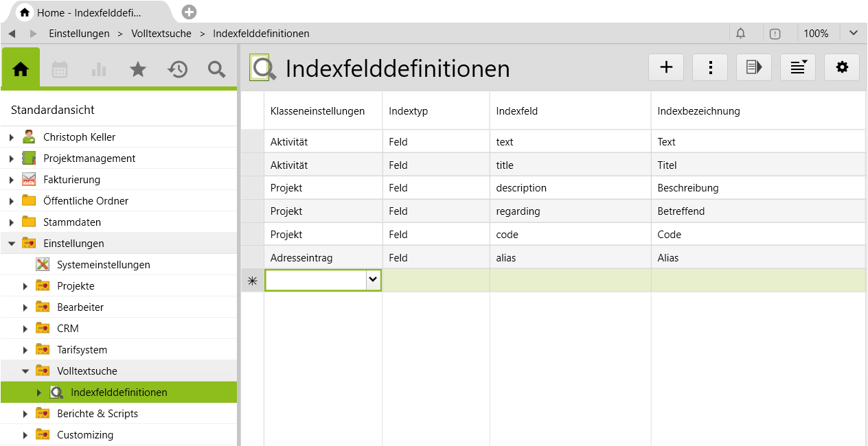Click the notification bell icon
The height and width of the screenshot is (446, 868).
(740, 33)
